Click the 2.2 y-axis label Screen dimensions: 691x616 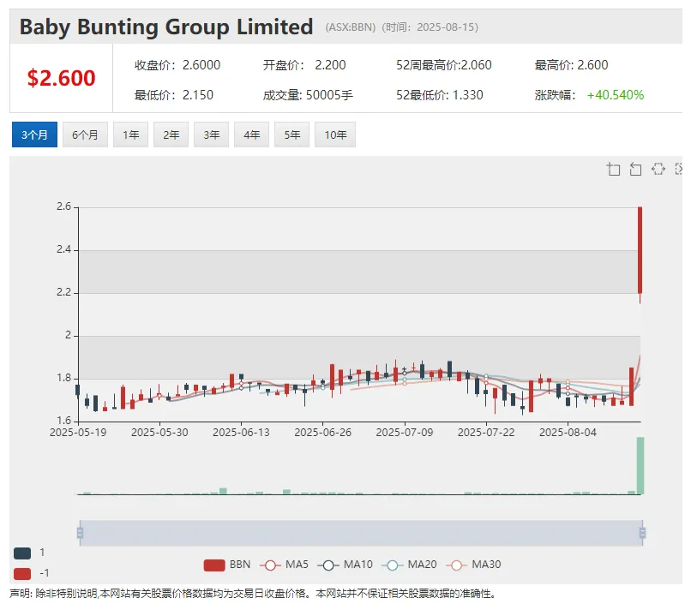(x=64, y=292)
